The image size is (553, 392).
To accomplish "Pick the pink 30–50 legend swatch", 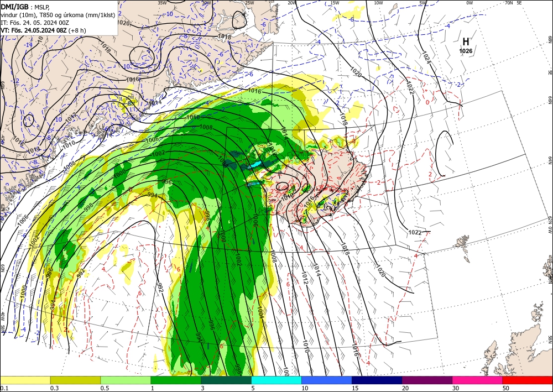I will pos(478,380).
